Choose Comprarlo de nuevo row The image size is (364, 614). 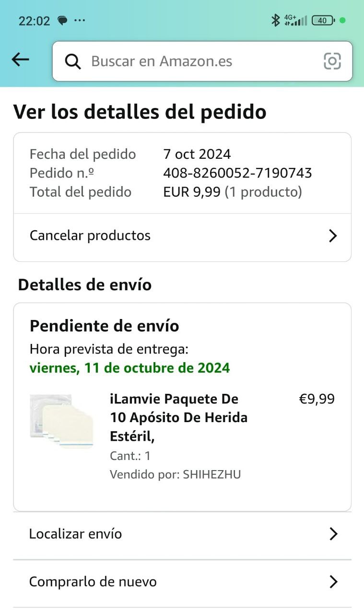click(93, 582)
